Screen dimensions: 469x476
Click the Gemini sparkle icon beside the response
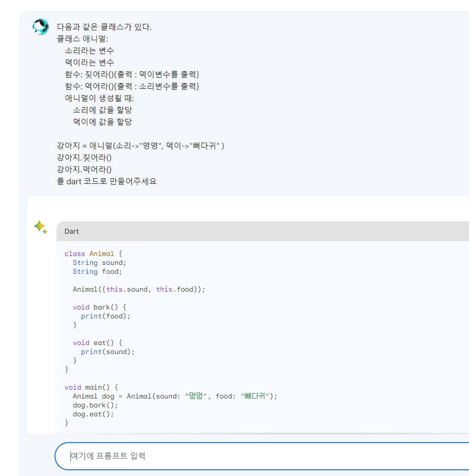(41, 227)
